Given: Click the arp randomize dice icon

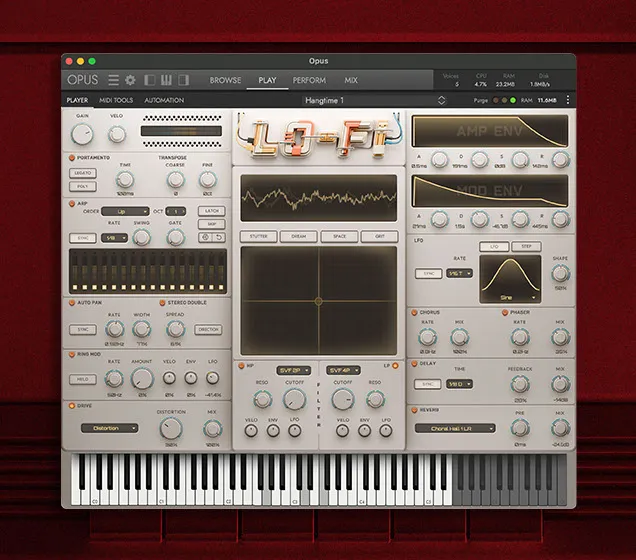Looking at the screenshot, I should pos(205,237).
